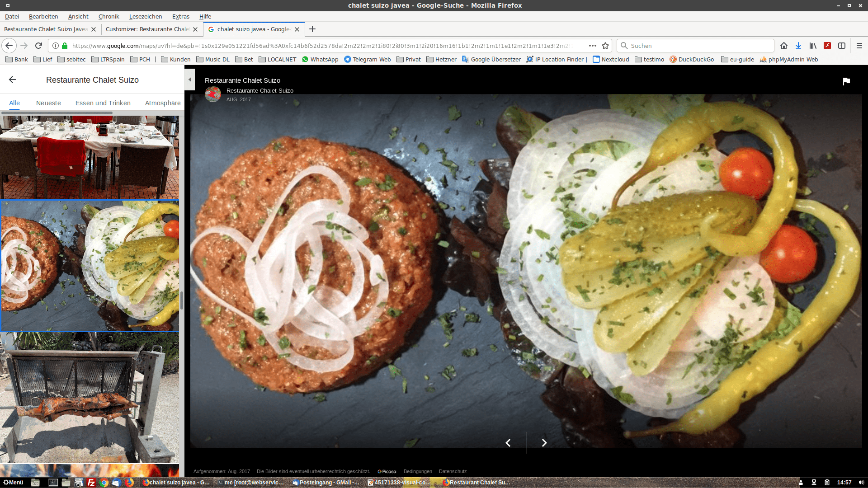Image resolution: width=868 pixels, height=488 pixels.
Task: Open the Restaurante Chalet Suizo profile avatar
Action: coord(213,94)
